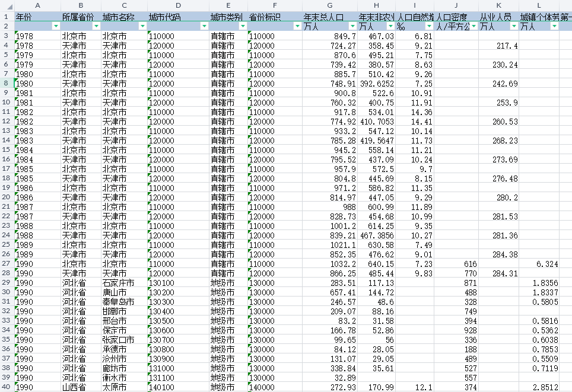
Task: Click the 城市类别 header cell
Action: tap(228, 17)
